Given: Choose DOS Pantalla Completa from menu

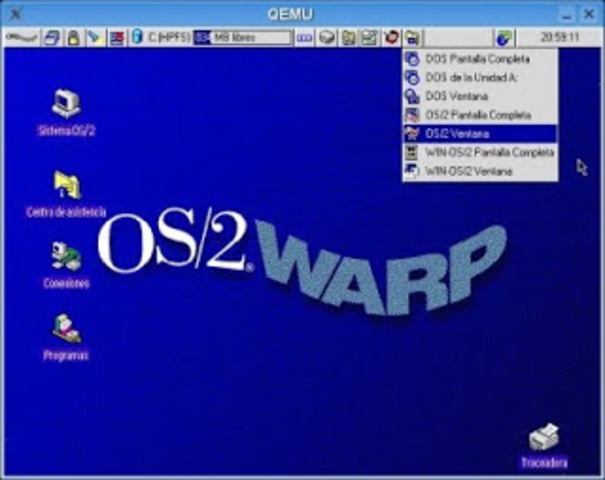Looking at the screenshot, I should [480, 59].
